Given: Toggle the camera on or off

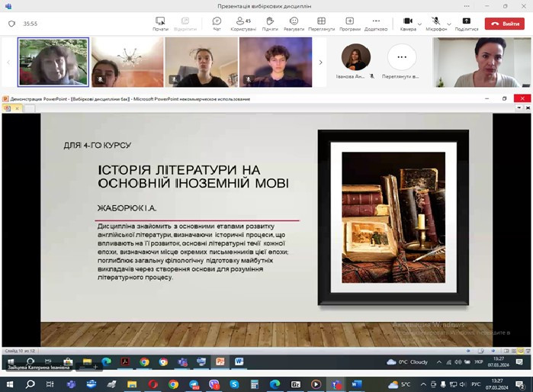Looking at the screenshot, I should 408,23.
